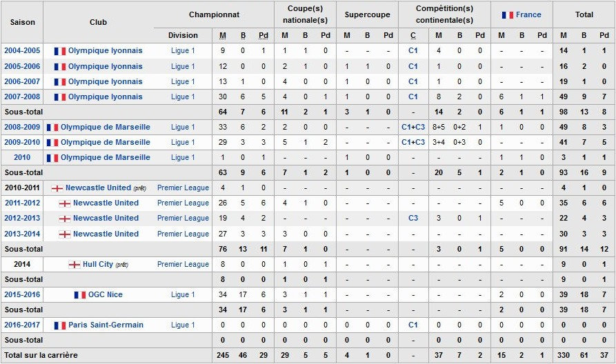
Task: Click the English flag in the 2010-2011 Newcastle row
Action: [x=57, y=188]
